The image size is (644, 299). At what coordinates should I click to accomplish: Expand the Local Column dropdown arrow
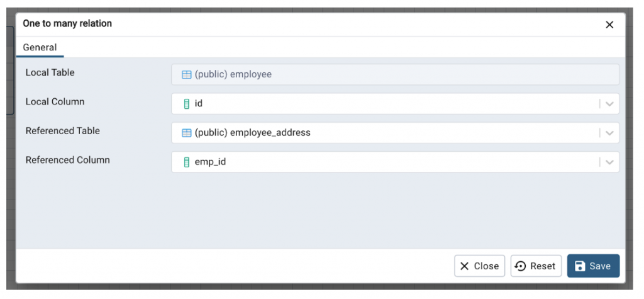pos(609,104)
